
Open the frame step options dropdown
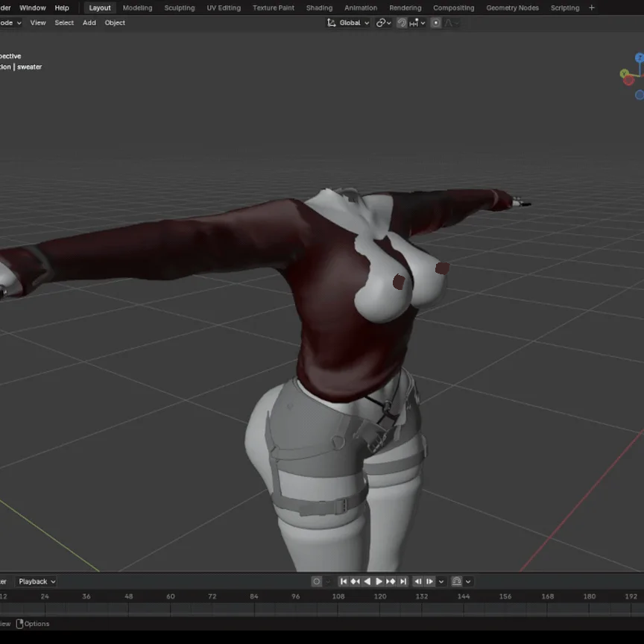(441, 581)
